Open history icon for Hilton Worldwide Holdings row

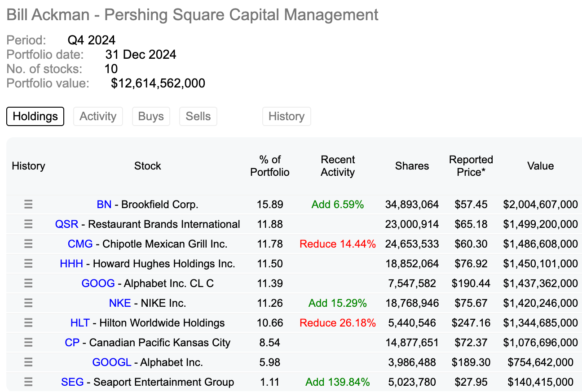pyautogui.click(x=28, y=323)
